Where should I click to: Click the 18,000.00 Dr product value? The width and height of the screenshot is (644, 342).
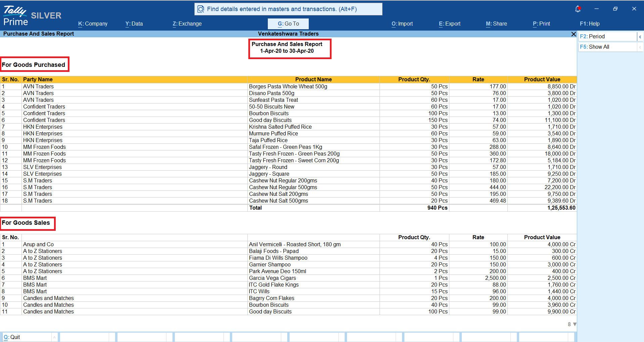560,154
